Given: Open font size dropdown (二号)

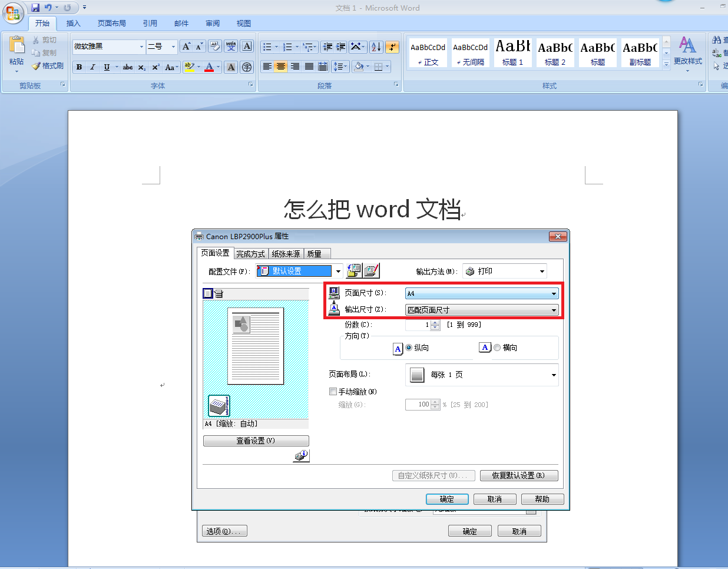Looking at the screenshot, I should [x=173, y=47].
